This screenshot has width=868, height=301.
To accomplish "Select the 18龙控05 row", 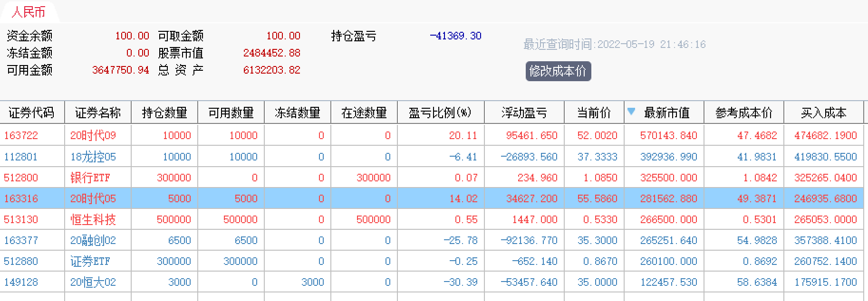I will [x=432, y=157].
